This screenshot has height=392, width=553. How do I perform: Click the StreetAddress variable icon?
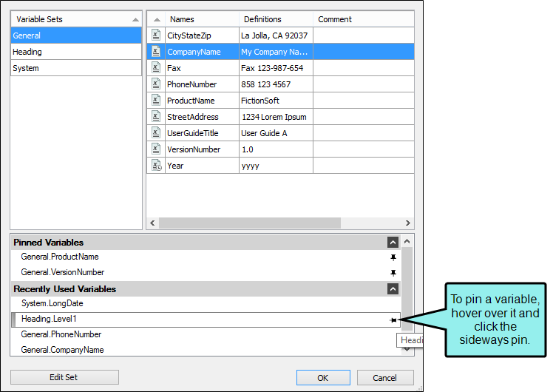[156, 116]
